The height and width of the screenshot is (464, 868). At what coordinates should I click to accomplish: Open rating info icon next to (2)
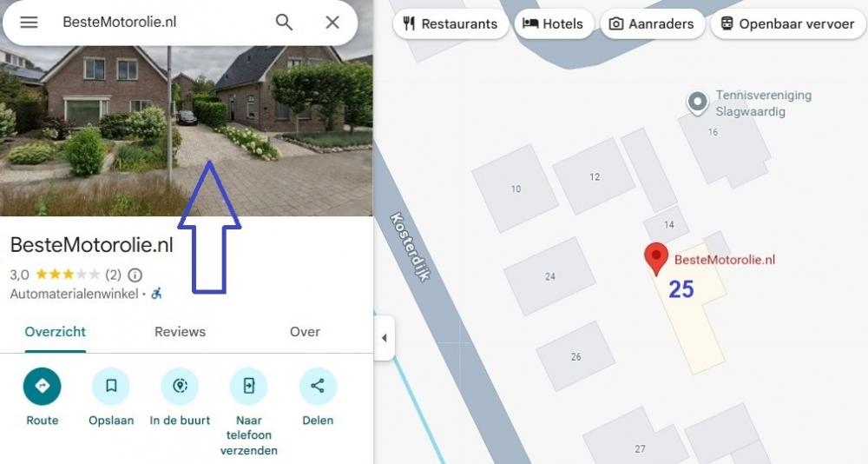[135, 275]
